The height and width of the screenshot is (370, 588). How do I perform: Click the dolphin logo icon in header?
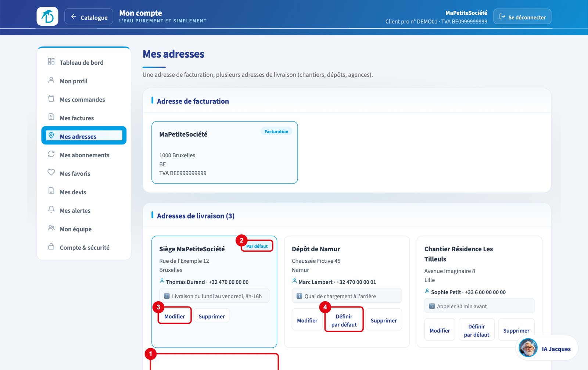[47, 17]
